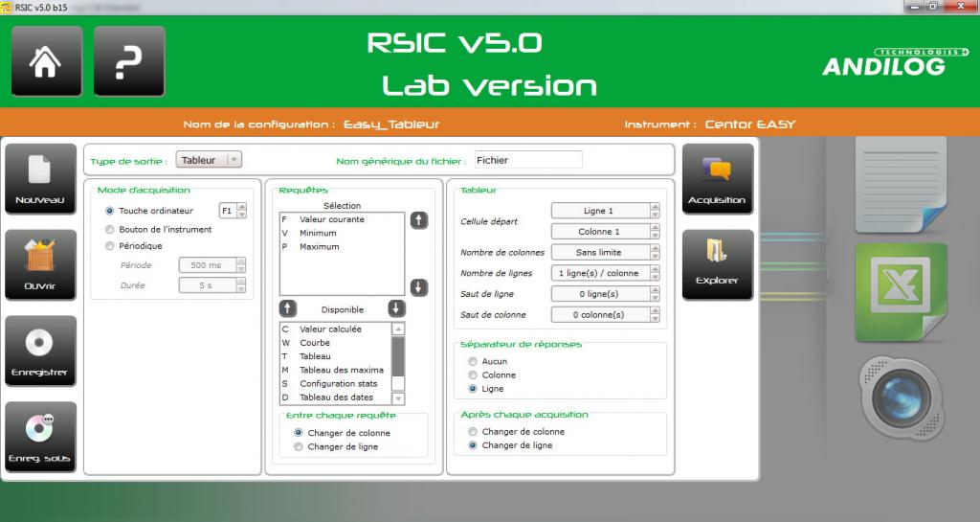Select Maximum in Sélection list
The image size is (980, 522).
coord(342,247)
